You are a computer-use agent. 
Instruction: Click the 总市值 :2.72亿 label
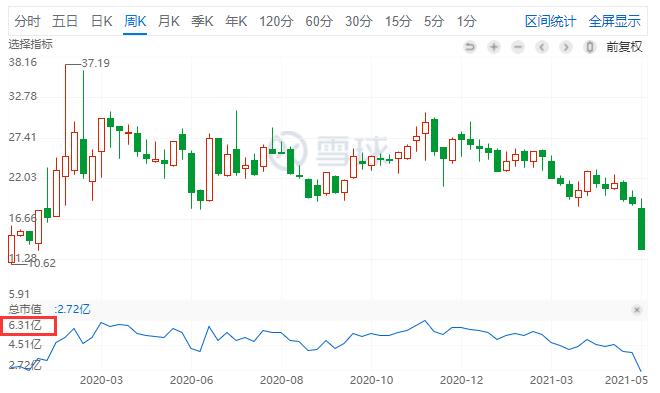49,309
